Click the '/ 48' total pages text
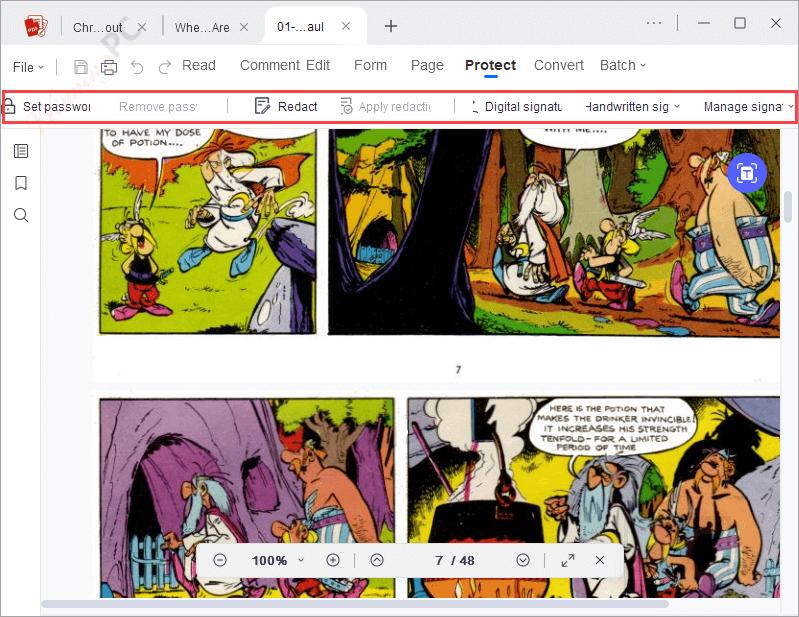The width and height of the screenshot is (799, 617). [x=463, y=560]
